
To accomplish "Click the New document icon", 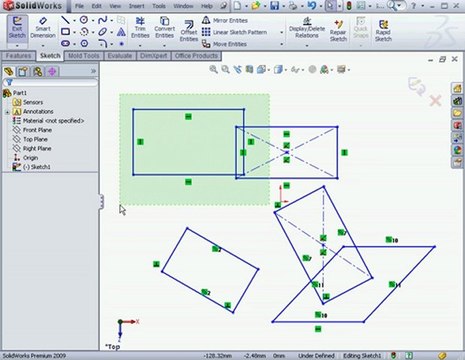I will tap(237, 6).
